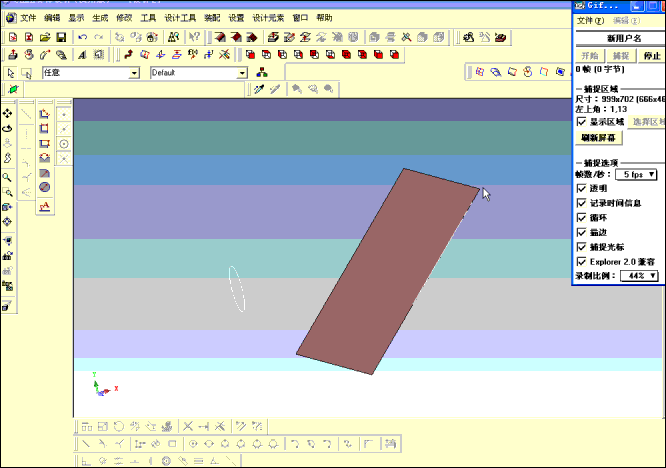
Task: Open the 修改 menu
Action: [124, 18]
